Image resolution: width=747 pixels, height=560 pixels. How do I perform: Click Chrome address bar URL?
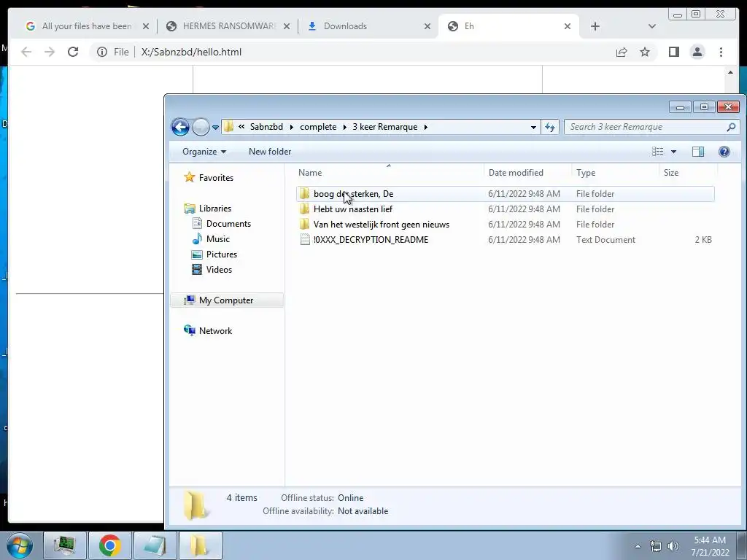191,52
